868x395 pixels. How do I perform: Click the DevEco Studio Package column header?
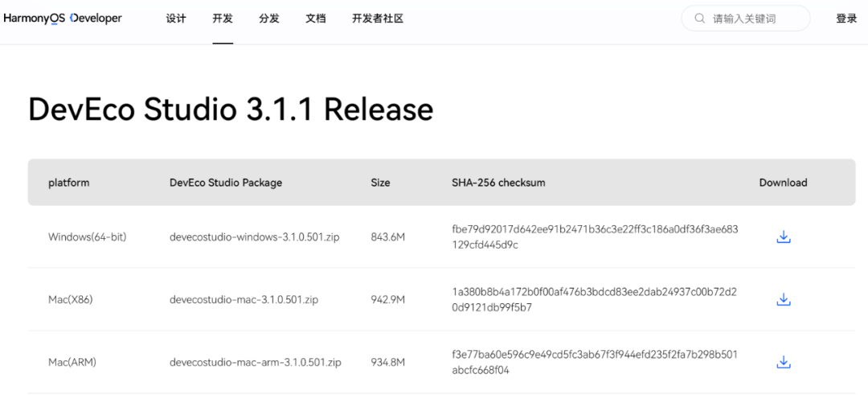pos(226,183)
